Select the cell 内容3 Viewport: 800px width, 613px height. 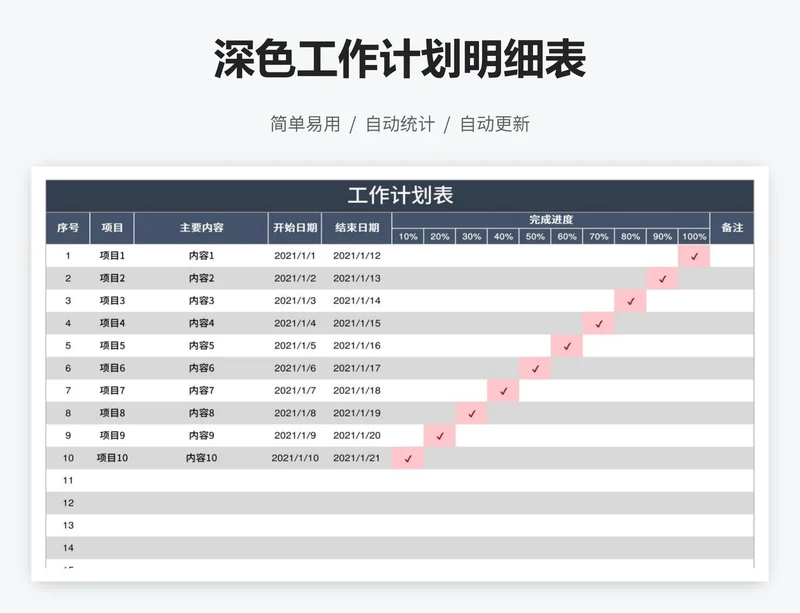click(x=201, y=301)
